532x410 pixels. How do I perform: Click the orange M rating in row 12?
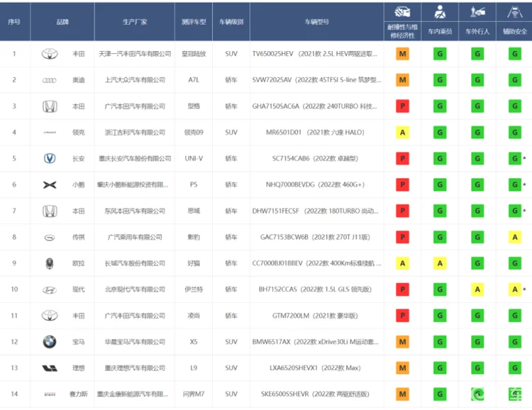(402, 342)
